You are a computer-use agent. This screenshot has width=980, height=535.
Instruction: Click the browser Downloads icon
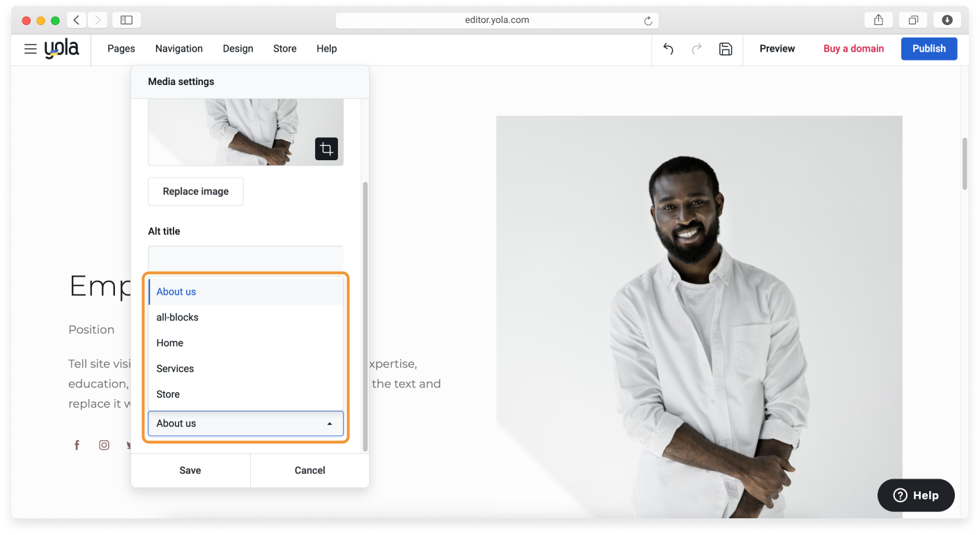coord(947,20)
